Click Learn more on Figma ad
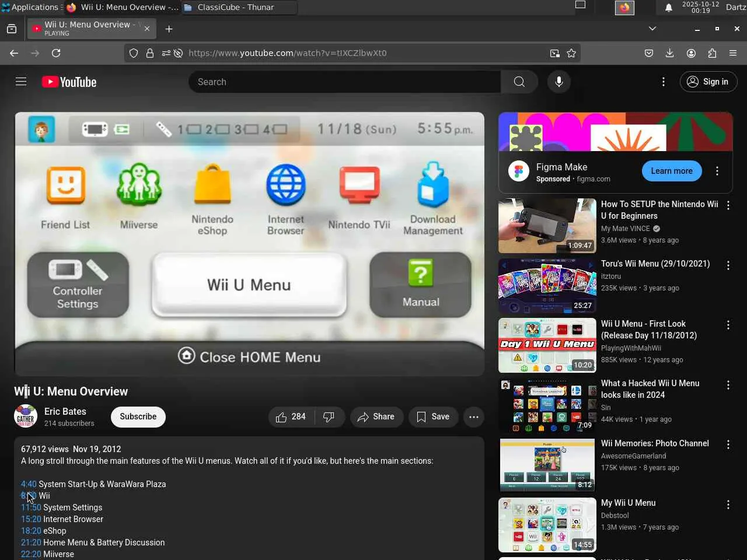Screen dimensions: 747x560 [x=672, y=171]
